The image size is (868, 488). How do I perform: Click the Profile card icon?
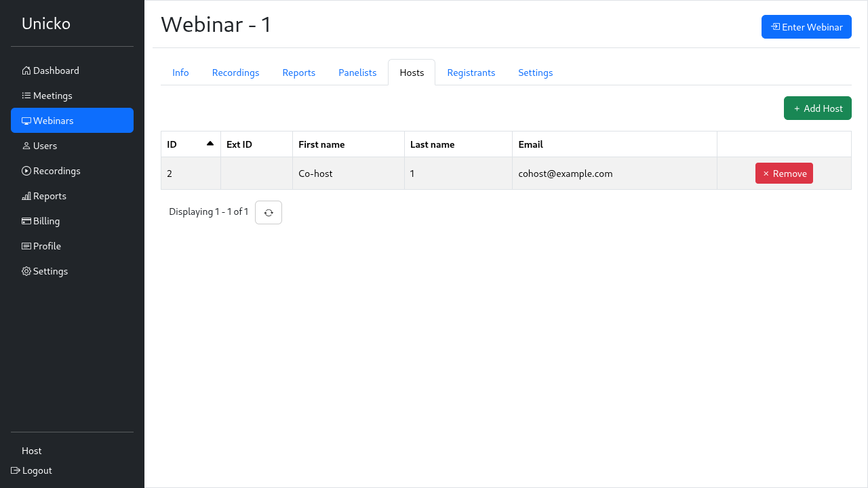[x=26, y=246]
